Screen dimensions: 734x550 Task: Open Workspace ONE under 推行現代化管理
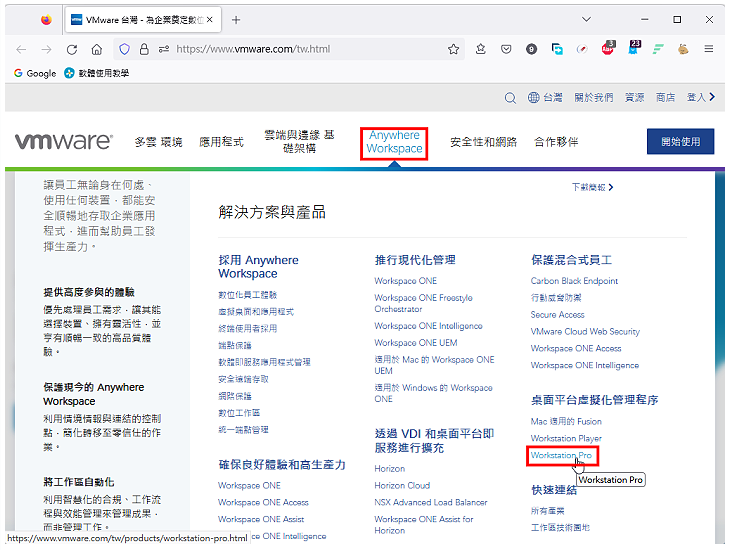406,281
